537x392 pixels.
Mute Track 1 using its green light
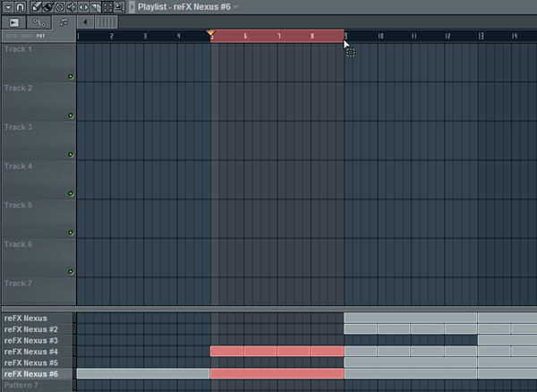pos(71,77)
